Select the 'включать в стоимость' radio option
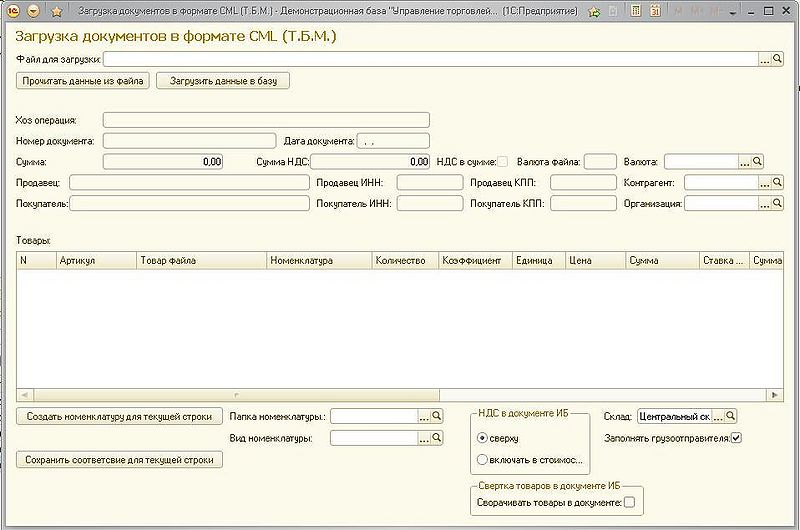This screenshot has width=800, height=530. pos(483,460)
